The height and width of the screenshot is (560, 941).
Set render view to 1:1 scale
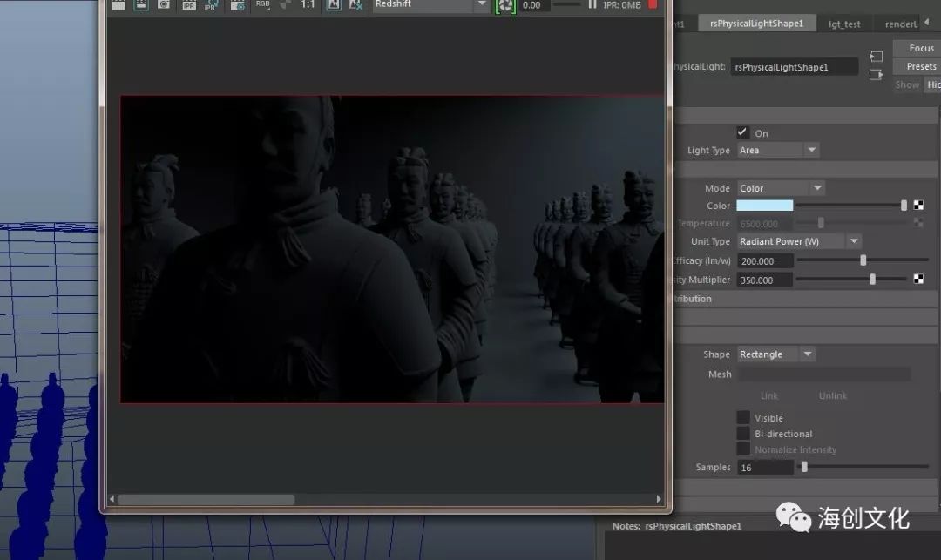[x=308, y=5]
